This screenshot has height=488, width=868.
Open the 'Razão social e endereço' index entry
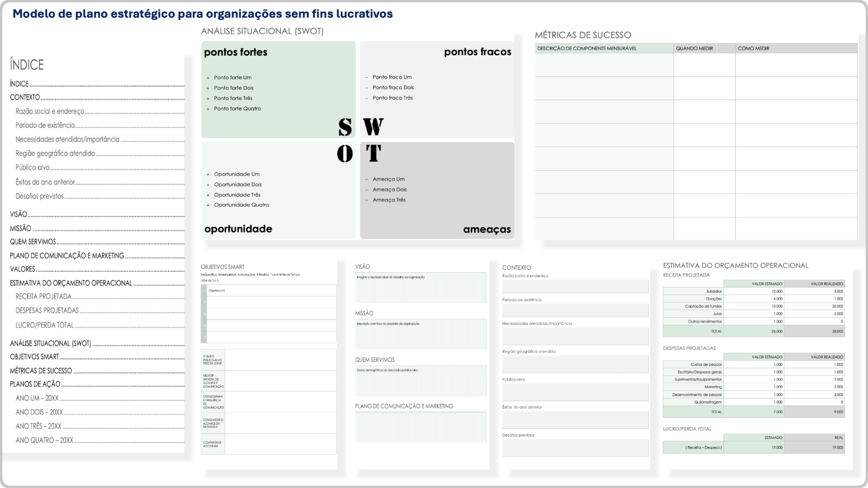(50, 111)
